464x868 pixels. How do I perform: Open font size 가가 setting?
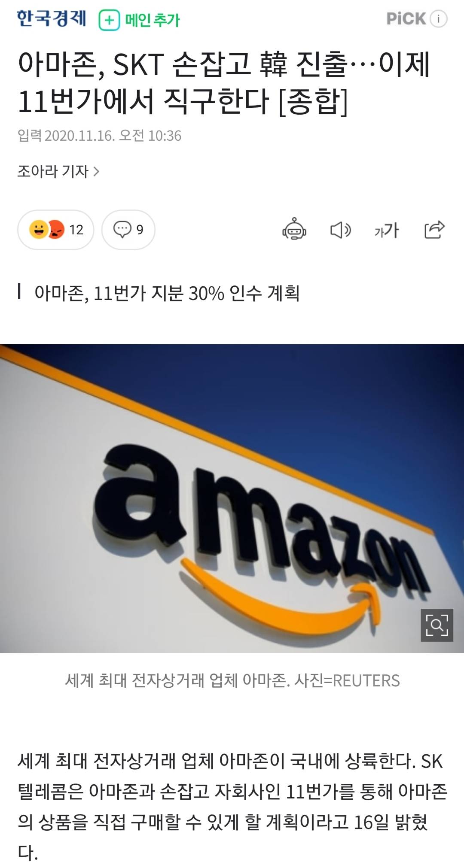click(387, 231)
